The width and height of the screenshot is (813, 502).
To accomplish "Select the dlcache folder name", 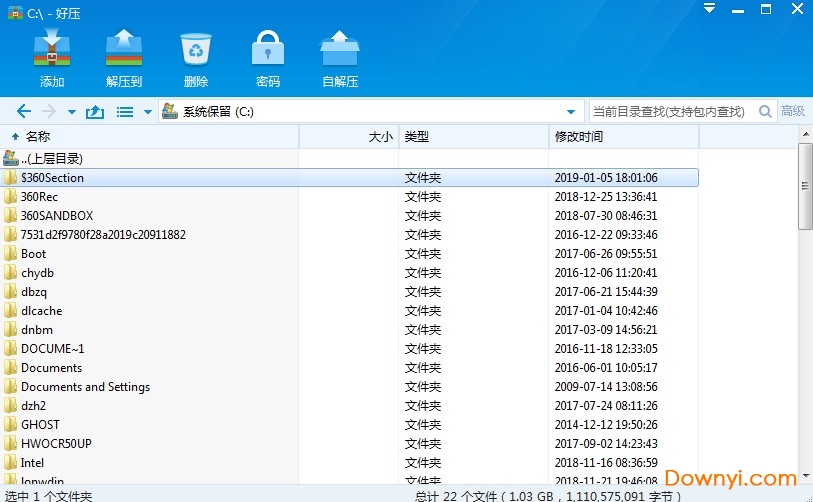I will 41,311.
